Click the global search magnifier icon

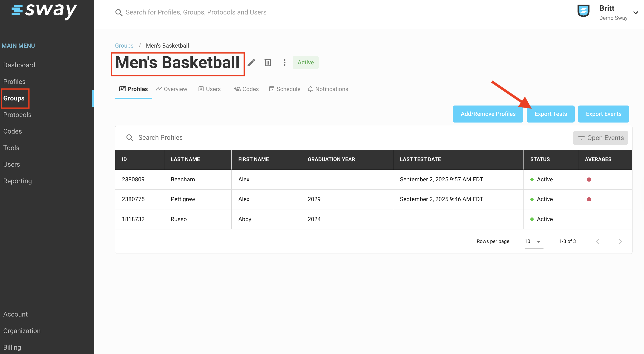[119, 12]
